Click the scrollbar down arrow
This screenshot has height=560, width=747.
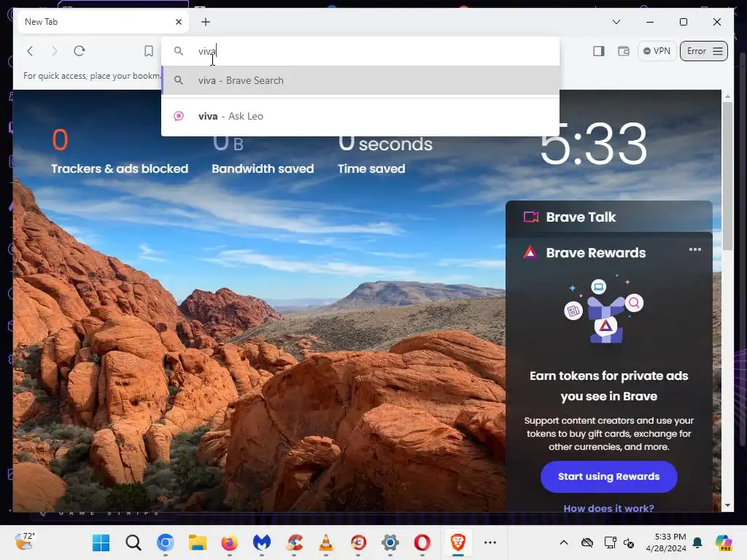tap(727, 506)
